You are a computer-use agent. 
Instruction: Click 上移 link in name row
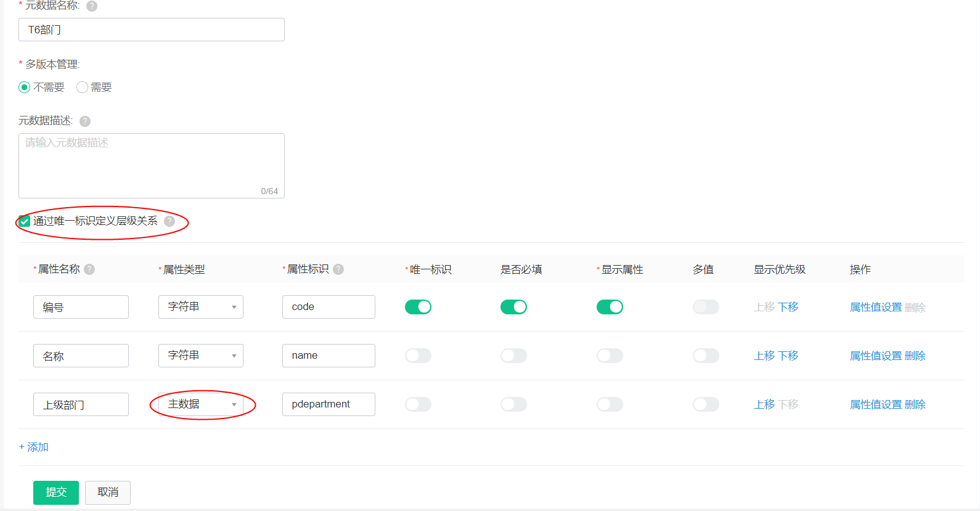[764, 356]
